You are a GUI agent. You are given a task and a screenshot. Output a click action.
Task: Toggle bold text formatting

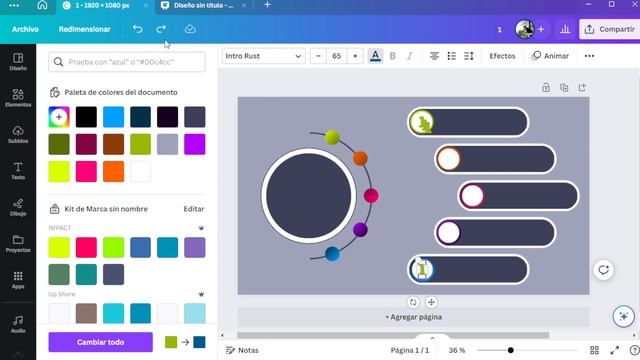tap(393, 56)
